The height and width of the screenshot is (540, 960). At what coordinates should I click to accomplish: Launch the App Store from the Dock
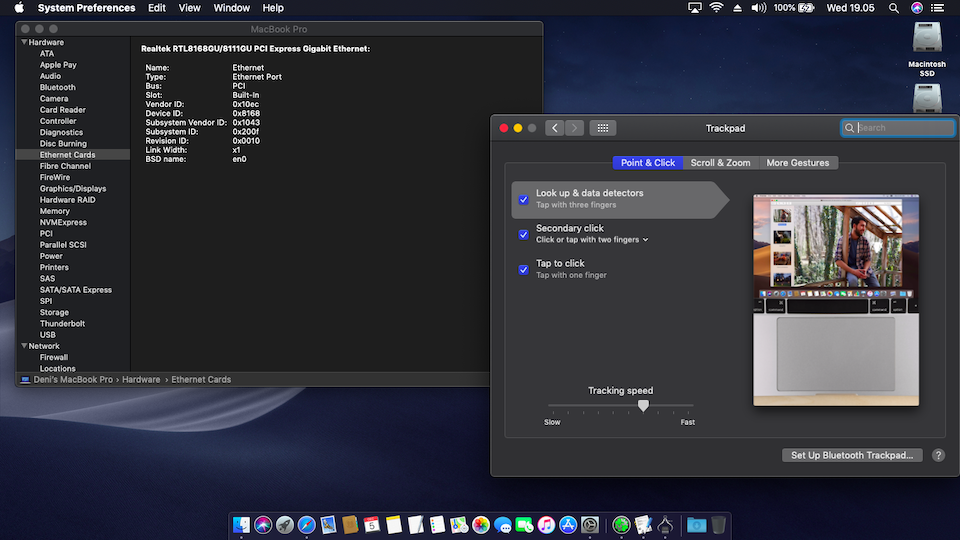point(569,525)
